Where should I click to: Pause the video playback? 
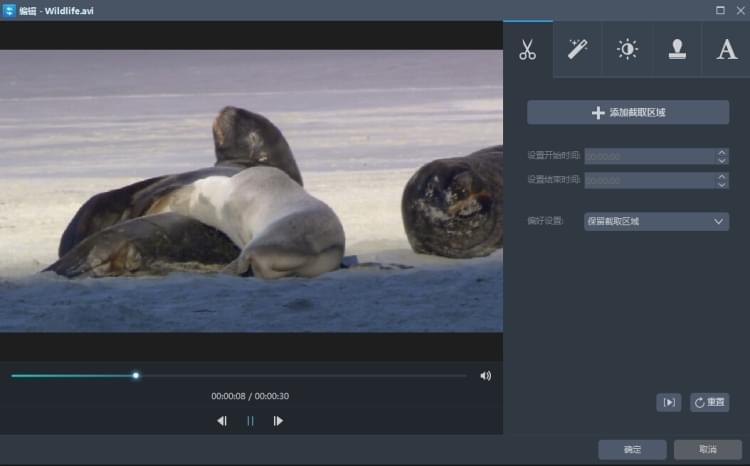(x=250, y=421)
